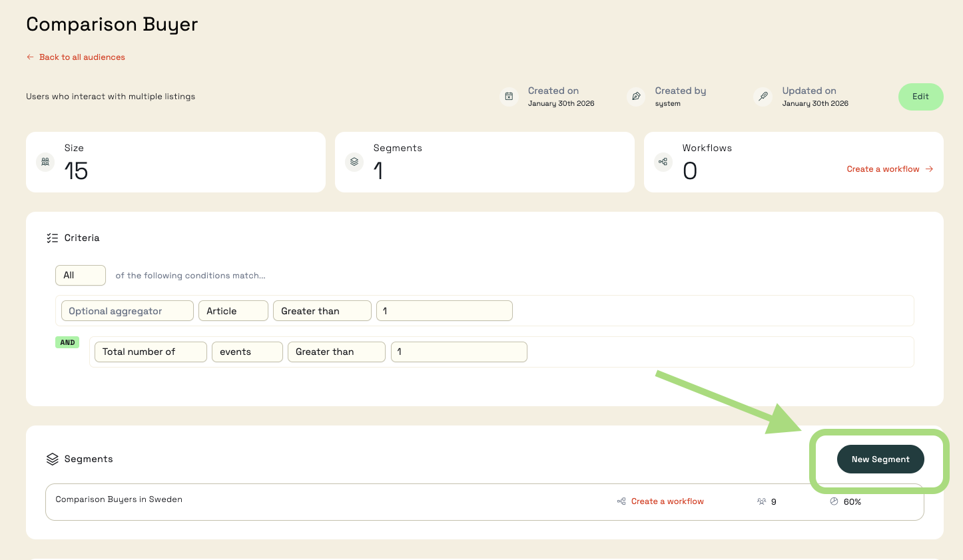Click the Criteria checklist icon
The width and height of the screenshot is (963, 560).
53,238
